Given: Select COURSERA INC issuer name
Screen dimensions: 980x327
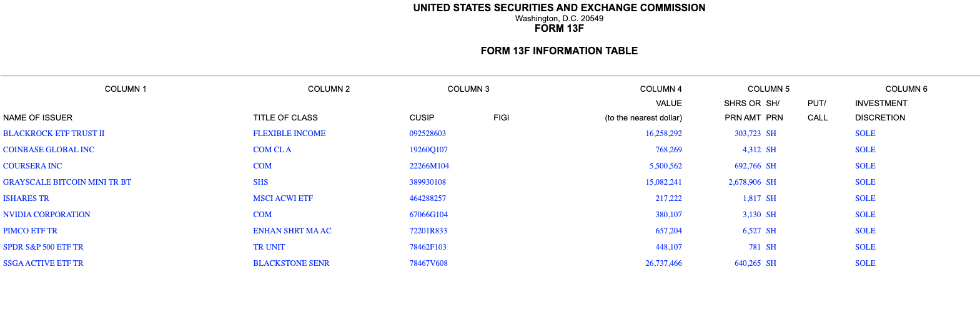Looking at the screenshot, I should coord(32,166).
